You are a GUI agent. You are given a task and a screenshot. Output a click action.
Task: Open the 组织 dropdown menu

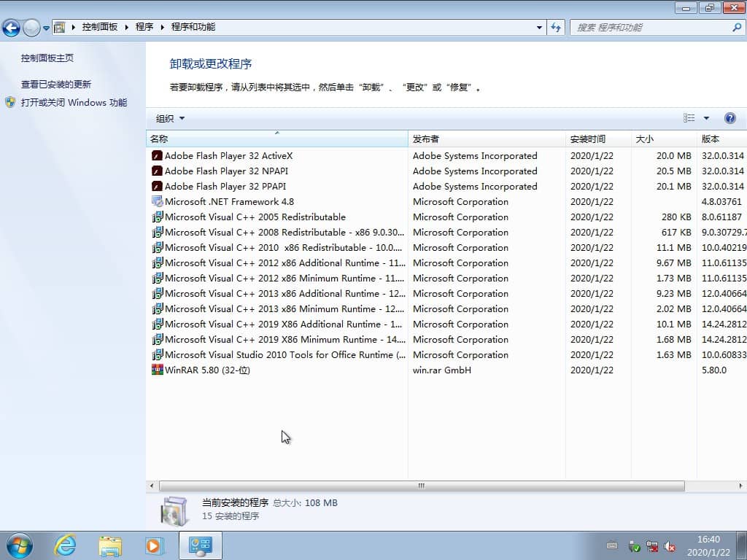170,119
